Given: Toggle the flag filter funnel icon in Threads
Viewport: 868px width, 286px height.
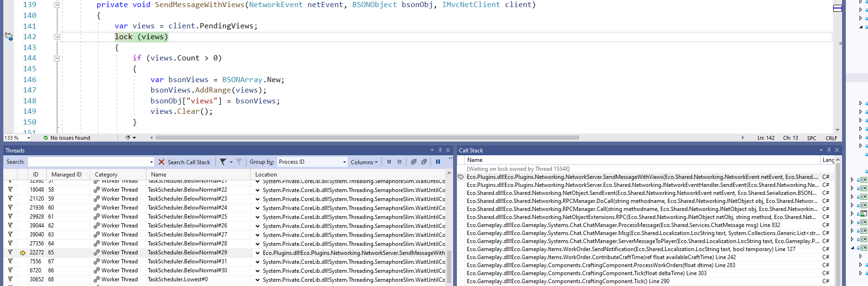Looking at the screenshot, I should (223, 162).
